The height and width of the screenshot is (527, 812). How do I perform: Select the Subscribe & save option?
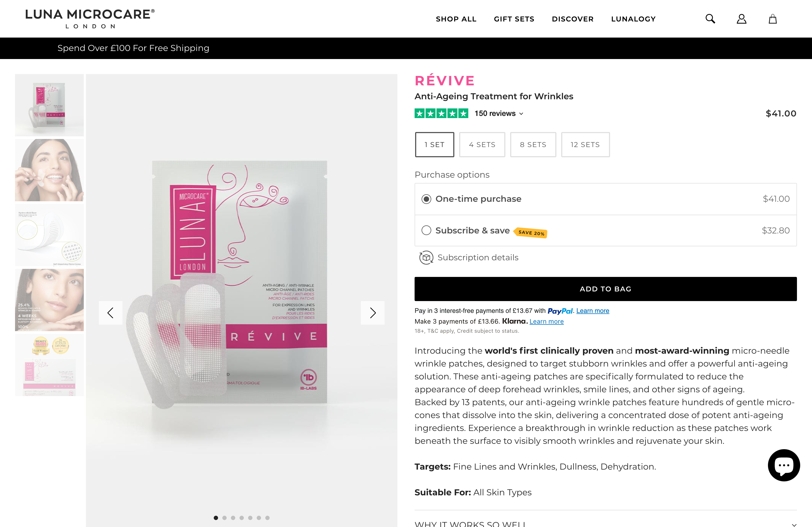[426, 230]
